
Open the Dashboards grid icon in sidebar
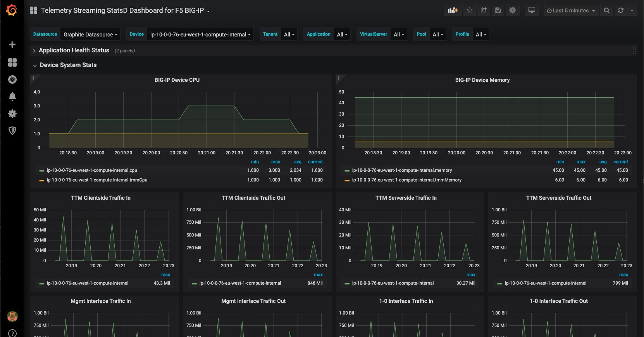pos(12,62)
